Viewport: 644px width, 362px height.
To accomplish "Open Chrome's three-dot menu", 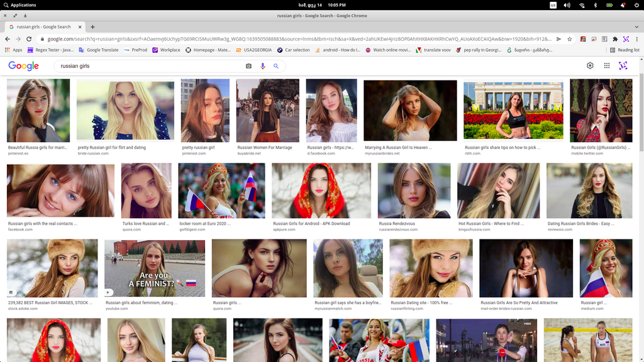I will coord(637,39).
